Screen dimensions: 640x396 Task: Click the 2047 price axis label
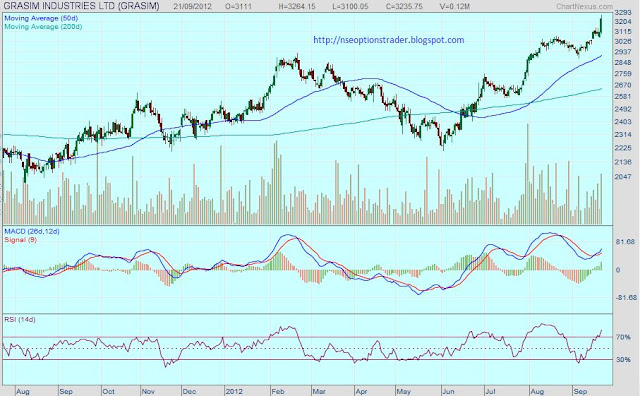click(623, 177)
